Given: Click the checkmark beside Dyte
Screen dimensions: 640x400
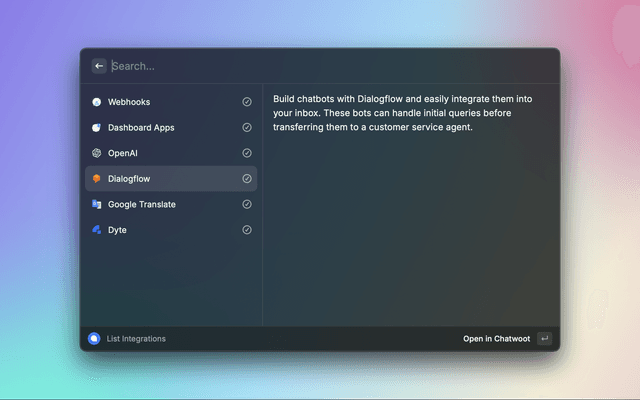Looking at the screenshot, I should pyautogui.click(x=247, y=230).
